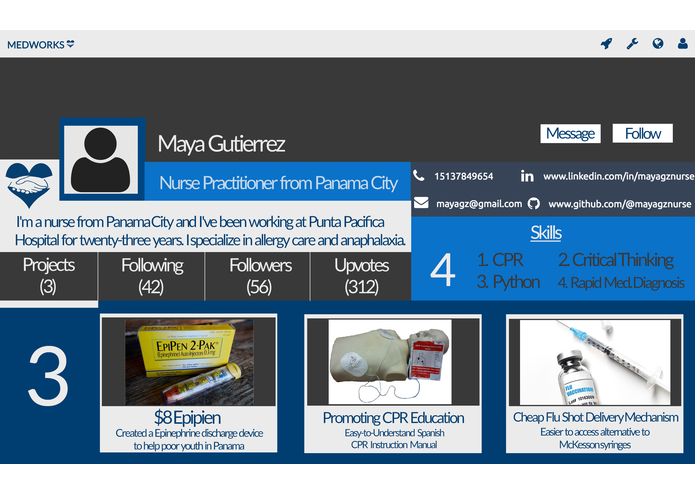The image size is (695, 494).
Task: Click the heart handshake badge icon
Action: pos(29,184)
